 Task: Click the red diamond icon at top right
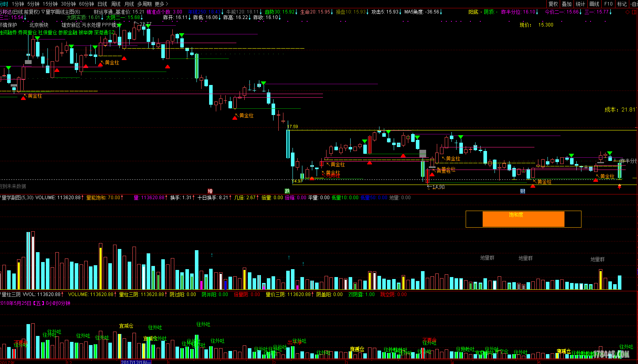click(628, 12)
